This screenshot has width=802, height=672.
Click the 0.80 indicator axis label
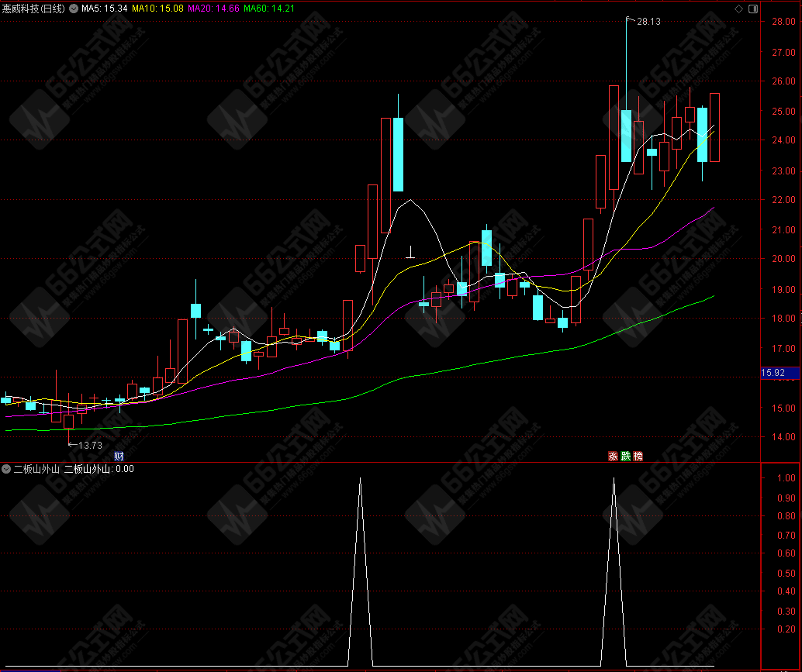786,515
